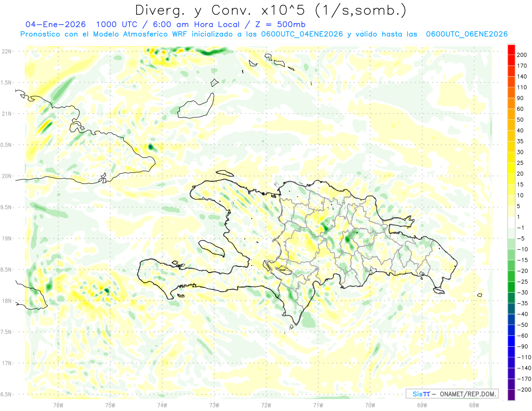
Task: Select the purple colorbar segment below -200
Action: tap(512, 395)
